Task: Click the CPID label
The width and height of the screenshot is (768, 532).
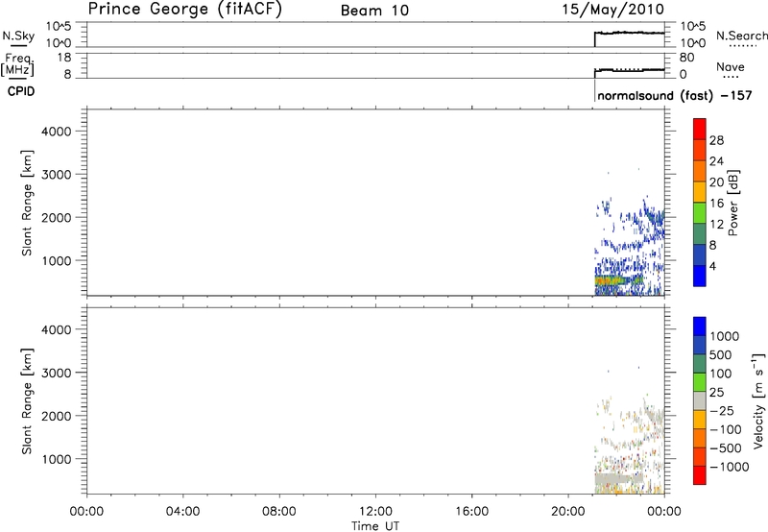Action: point(21,91)
